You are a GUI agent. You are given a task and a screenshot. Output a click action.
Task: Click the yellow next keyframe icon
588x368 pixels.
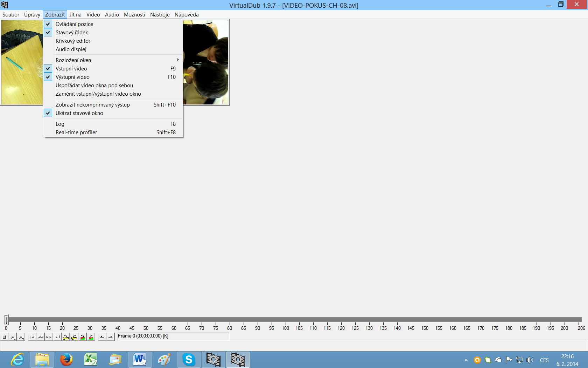click(x=74, y=337)
